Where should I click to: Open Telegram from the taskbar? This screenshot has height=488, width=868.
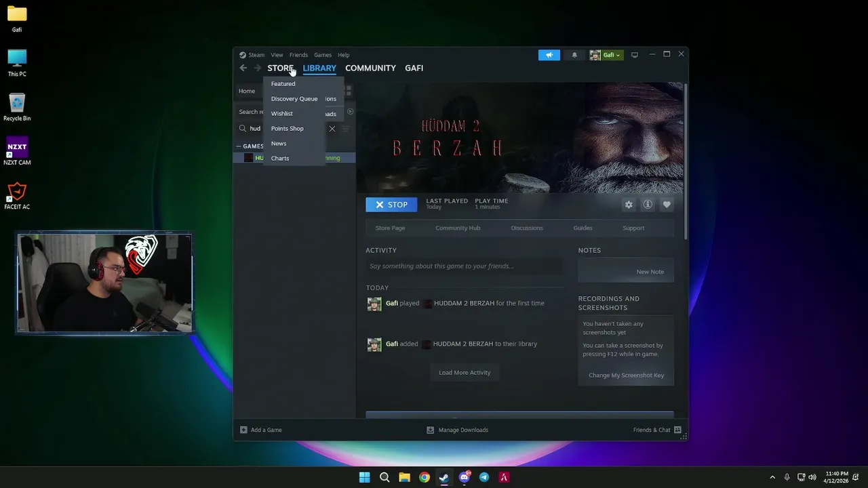click(x=484, y=477)
